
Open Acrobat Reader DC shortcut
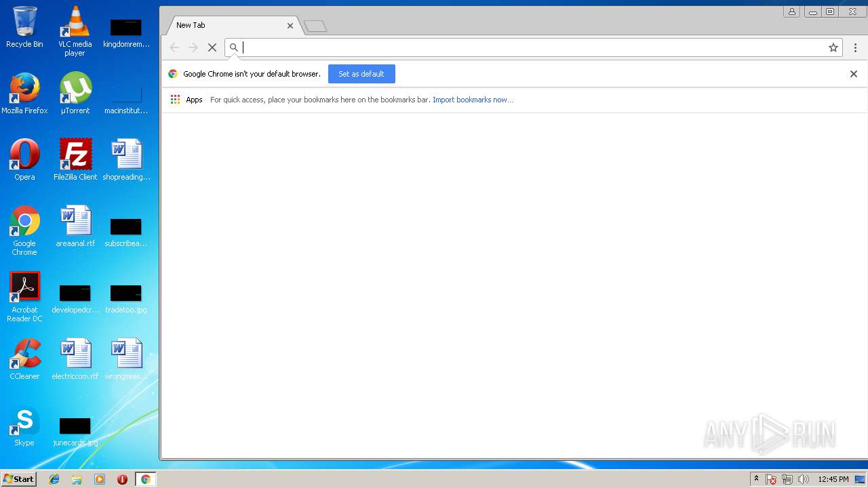(x=24, y=297)
